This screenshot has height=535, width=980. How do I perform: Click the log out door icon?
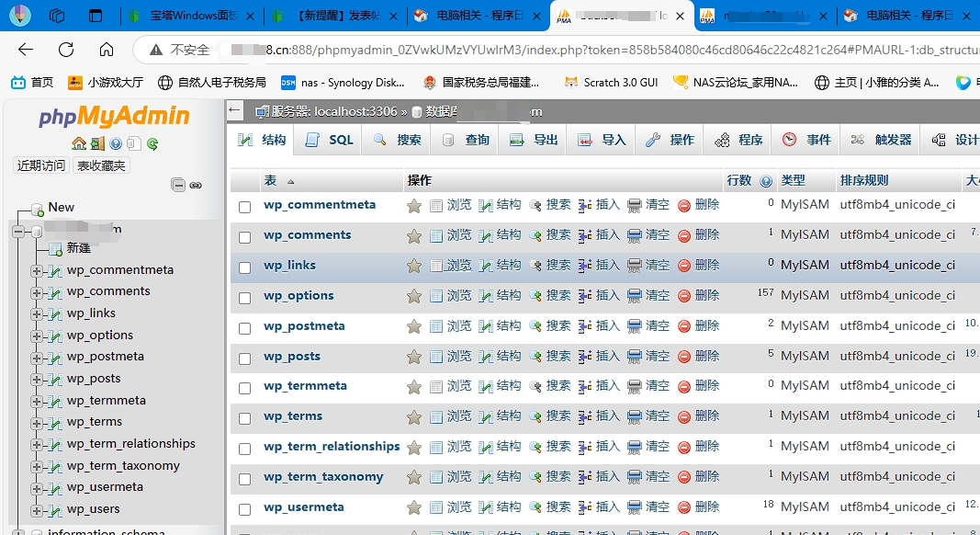[97, 144]
